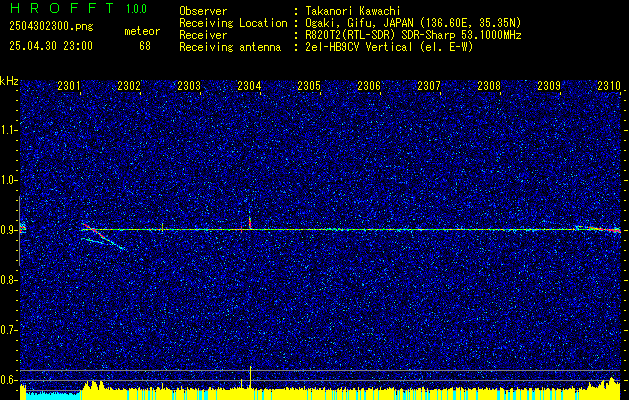Click the meteor count 68

tap(145, 46)
